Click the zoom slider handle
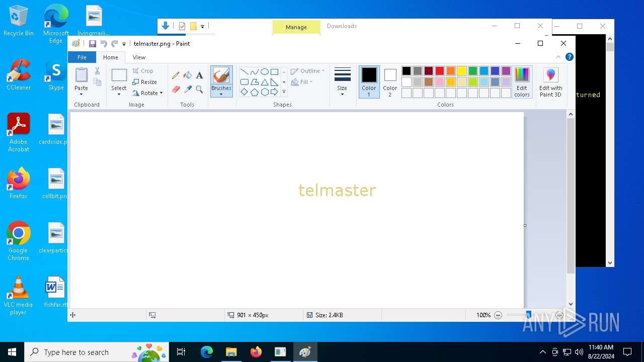Screen dimensions: 644x362 (528, 315)
